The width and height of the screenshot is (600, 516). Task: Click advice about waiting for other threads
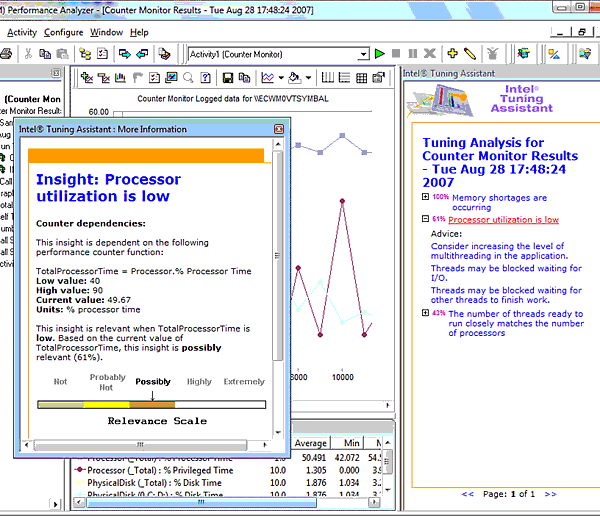click(x=506, y=295)
